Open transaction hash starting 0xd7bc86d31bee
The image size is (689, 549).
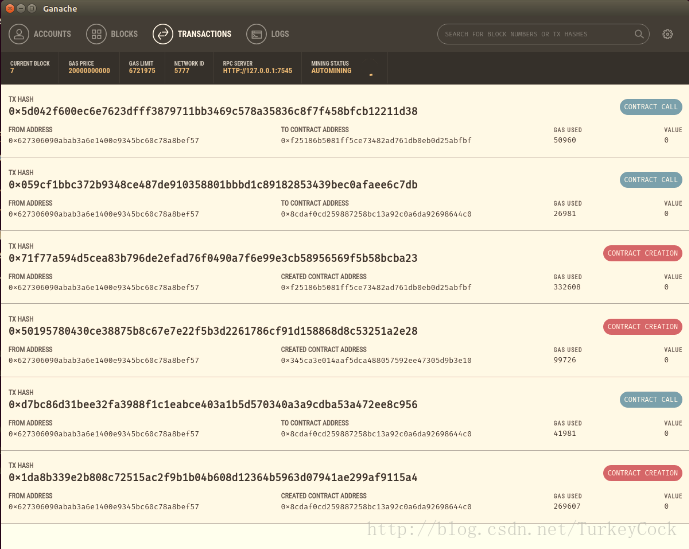(213, 404)
